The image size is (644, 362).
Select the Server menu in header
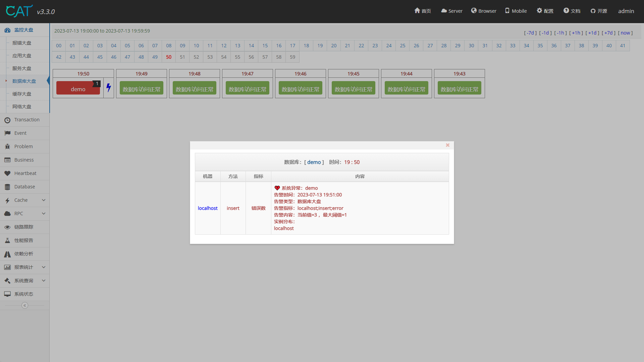coord(452,11)
